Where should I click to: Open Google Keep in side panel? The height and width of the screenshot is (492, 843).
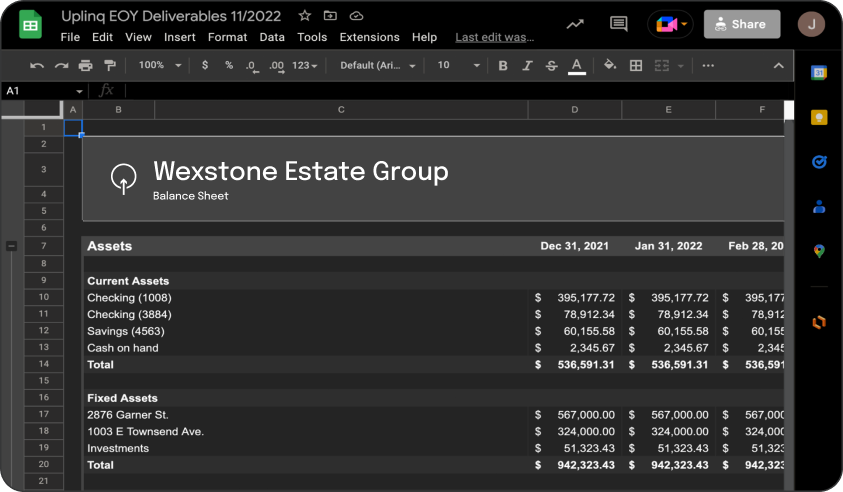(819, 117)
